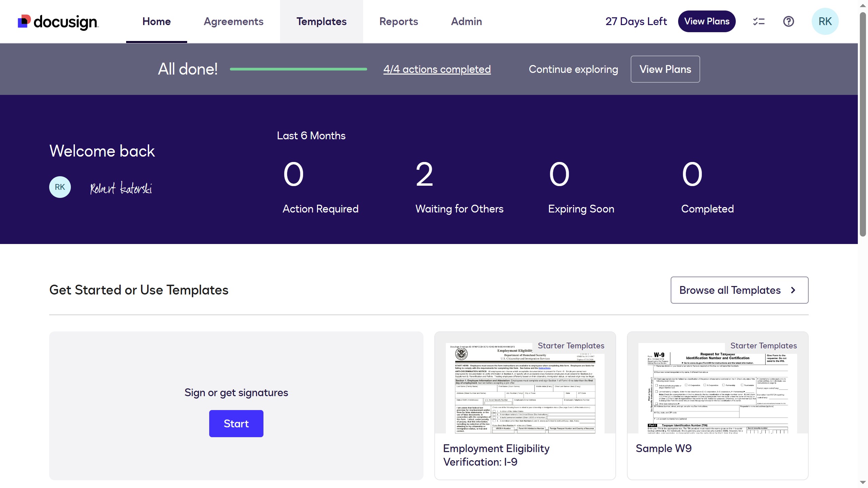Click the Employment Eligibility Verification: I-9 title
Screen dimensions: 868x488
(x=496, y=455)
